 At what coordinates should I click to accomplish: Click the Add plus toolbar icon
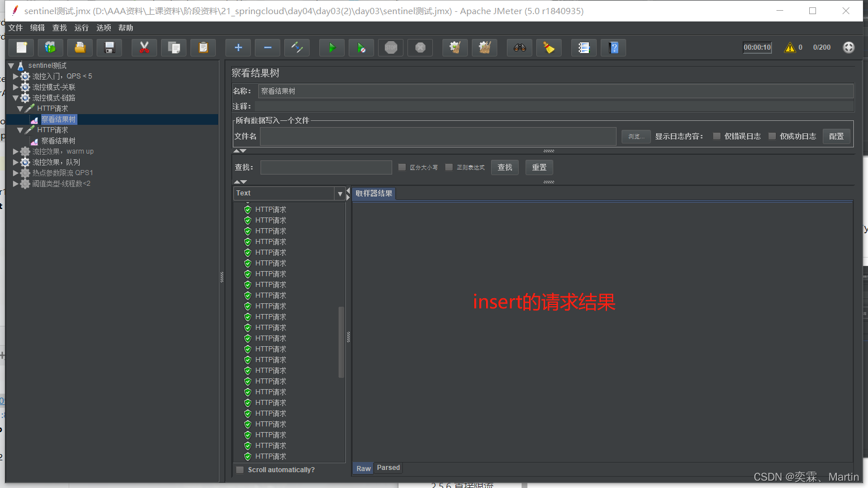[x=238, y=48]
